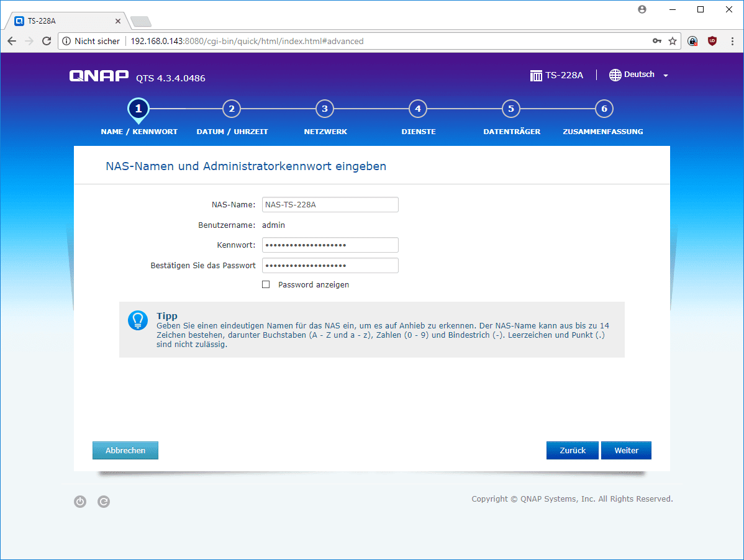744x560 pixels.
Task: Focus the NAS-Name input field
Action: (x=330, y=205)
